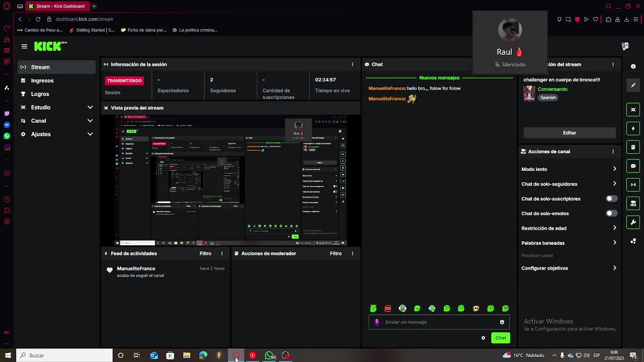This screenshot has width=644, height=362.
Task: Click the Conversando category link
Action: point(552,89)
